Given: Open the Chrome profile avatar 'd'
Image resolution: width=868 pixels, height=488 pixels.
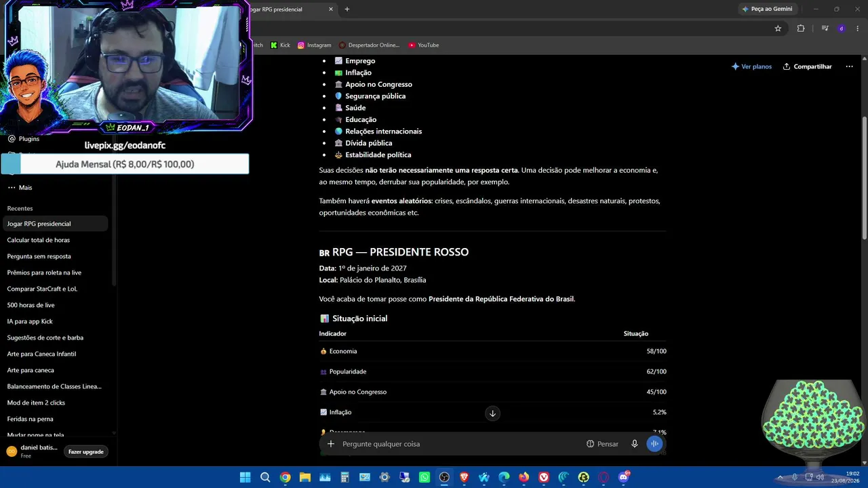Looking at the screenshot, I should coord(842,28).
